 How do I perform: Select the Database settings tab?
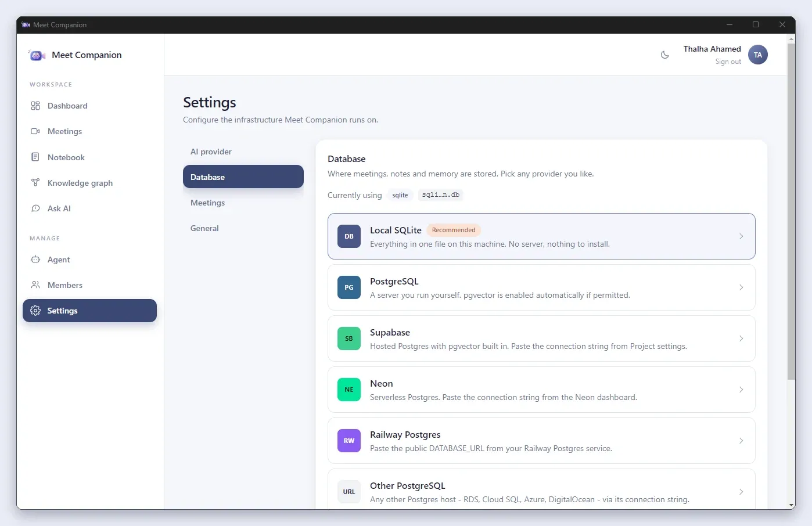pyautogui.click(x=243, y=177)
